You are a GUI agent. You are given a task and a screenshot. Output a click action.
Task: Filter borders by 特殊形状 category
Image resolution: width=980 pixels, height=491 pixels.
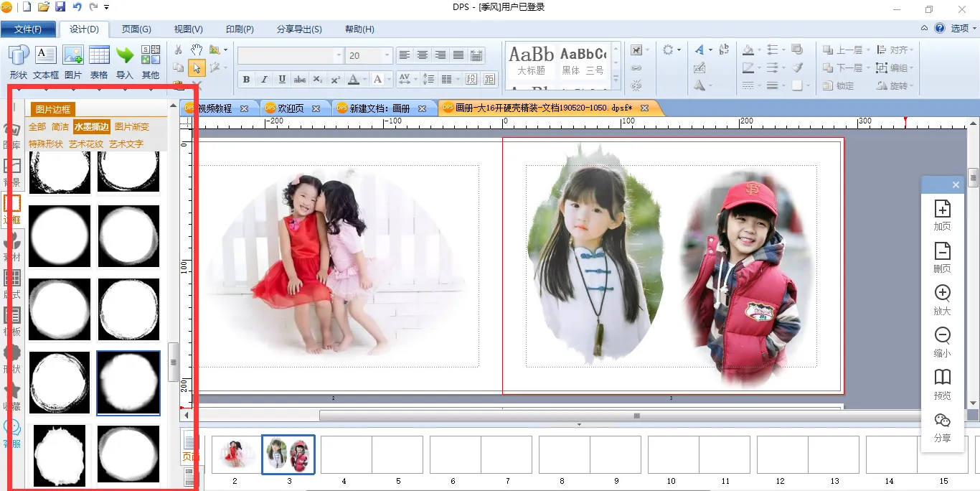tap(46, 144)
